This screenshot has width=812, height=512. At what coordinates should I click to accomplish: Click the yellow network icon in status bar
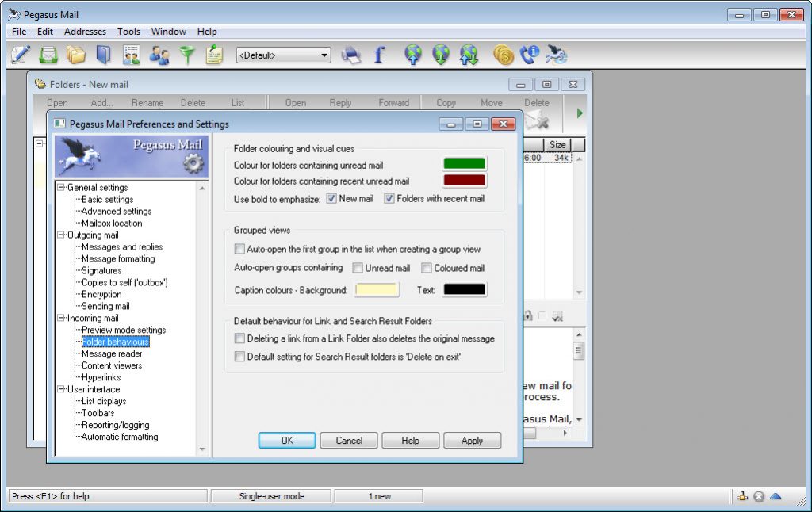(742, 496)
